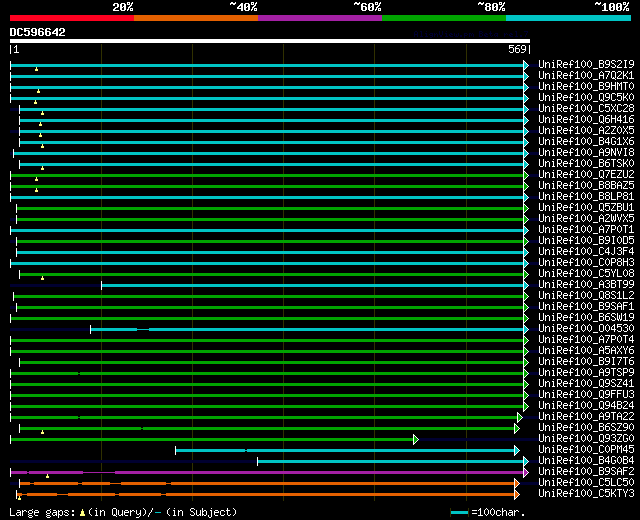
Task: Click the cyan C0PM45 alignment bar
Action: click(x=345, y=450)
